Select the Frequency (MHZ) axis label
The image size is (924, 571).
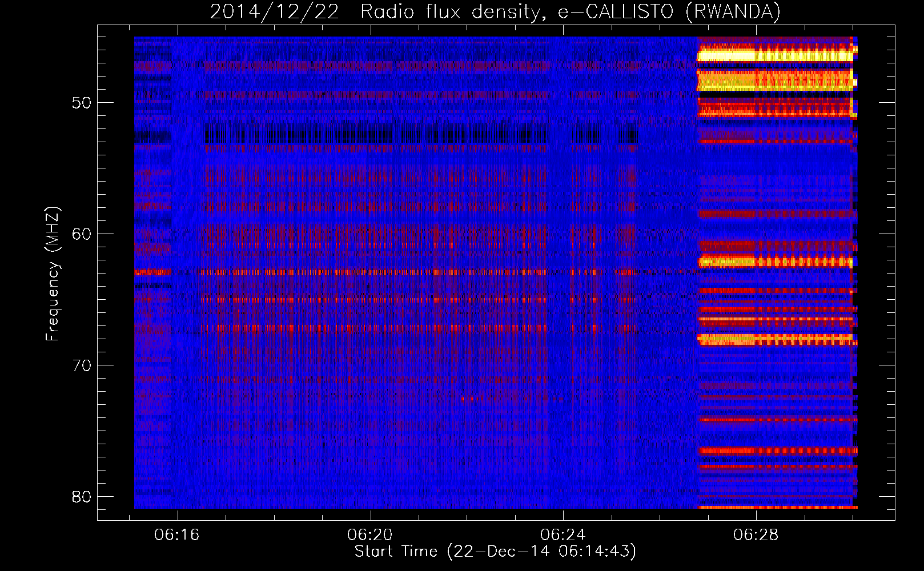(53, 274)
